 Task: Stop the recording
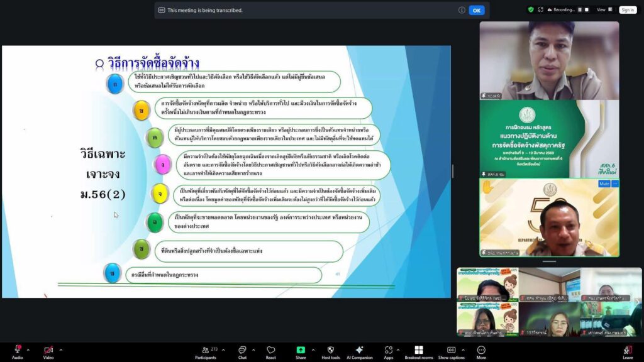point(587,9)
